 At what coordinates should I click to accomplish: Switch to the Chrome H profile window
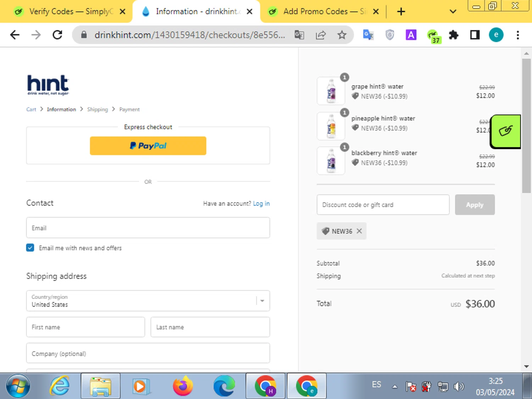[266, 386]
